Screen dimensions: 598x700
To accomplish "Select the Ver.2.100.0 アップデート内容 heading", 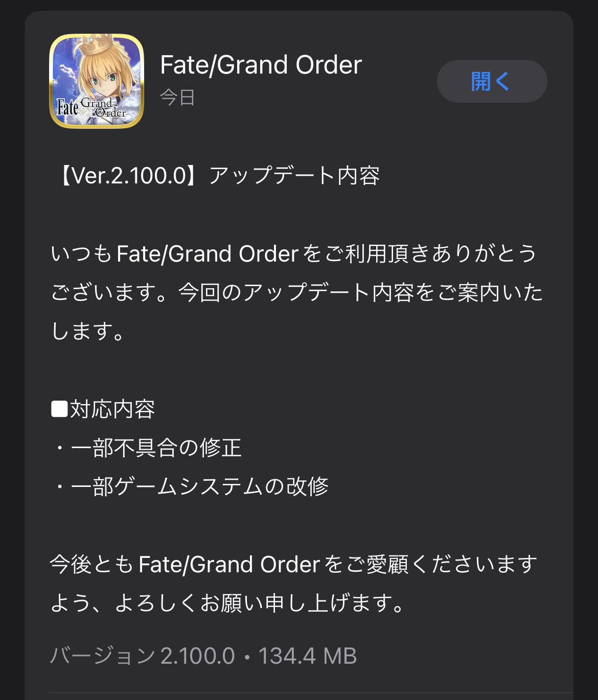I will [216, 176].
